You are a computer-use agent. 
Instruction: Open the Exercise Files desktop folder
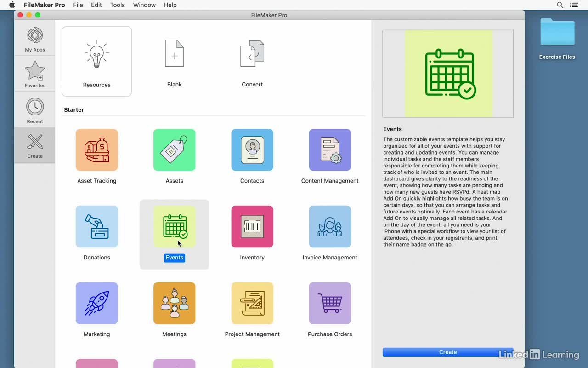tap(557, 39)
